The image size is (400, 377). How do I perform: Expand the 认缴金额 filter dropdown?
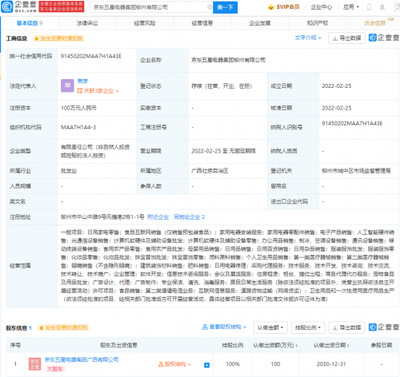(x=270, y=328)
